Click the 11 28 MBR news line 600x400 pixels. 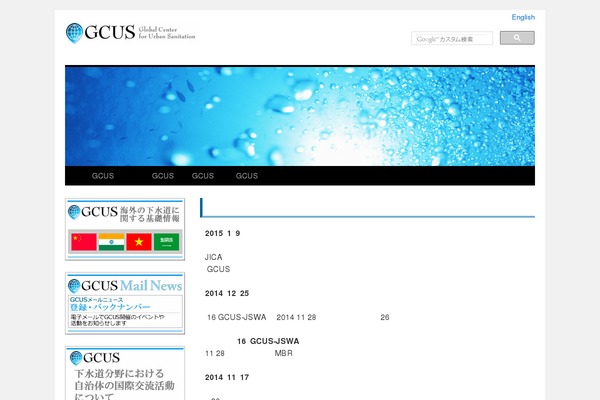point(249,353)
